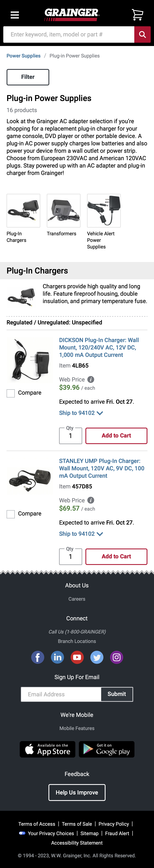
Task: Check Compare for the DICKSON charger
Action: coord(11,393)
